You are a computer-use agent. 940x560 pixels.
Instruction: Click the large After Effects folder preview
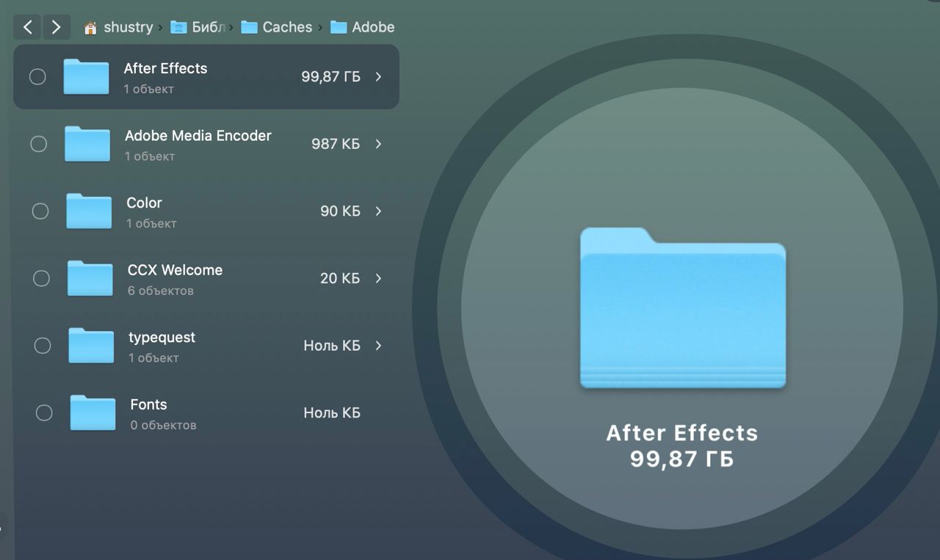(683, 308)
